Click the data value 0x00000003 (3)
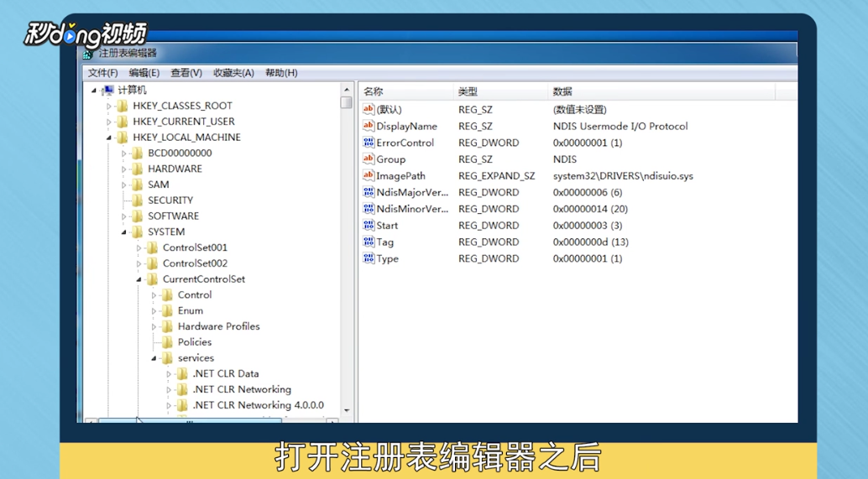Image resolution: width=868 pixels, height=479 pixels. tap(588, 226)
